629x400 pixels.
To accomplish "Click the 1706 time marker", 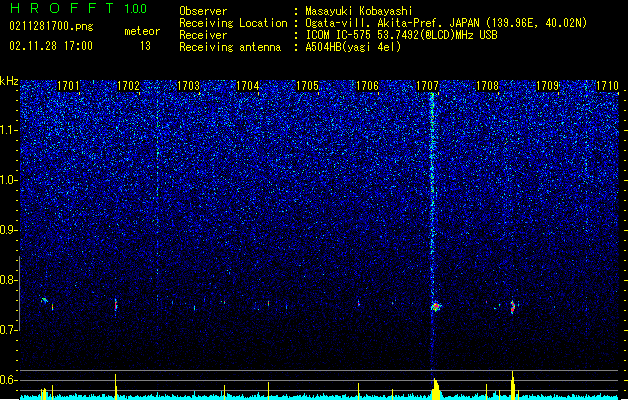I will [x=367, y=86].
